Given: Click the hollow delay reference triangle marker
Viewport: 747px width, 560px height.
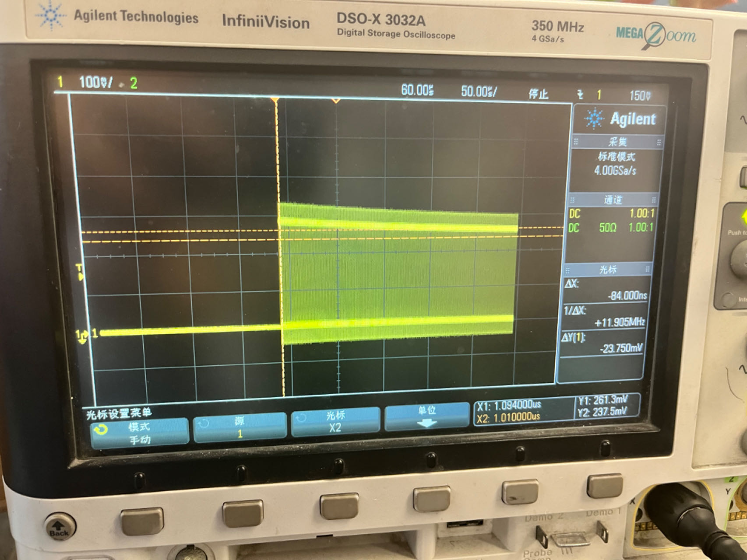Looking at the screenshot, I should point(336,101).
